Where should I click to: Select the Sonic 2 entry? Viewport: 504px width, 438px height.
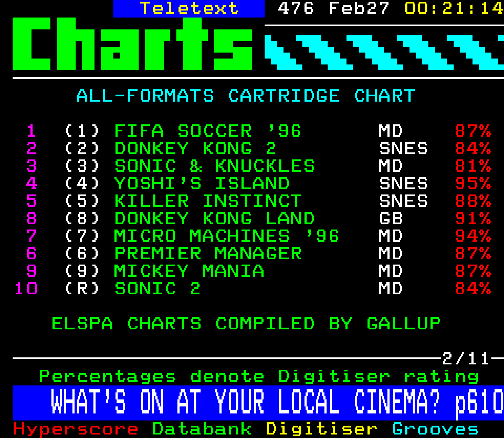pos(157,289)
